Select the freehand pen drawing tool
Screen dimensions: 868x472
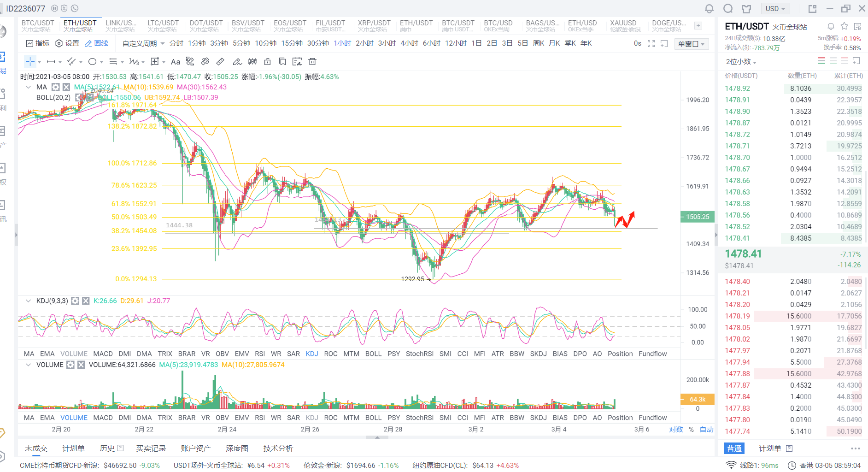coord(237,61)
